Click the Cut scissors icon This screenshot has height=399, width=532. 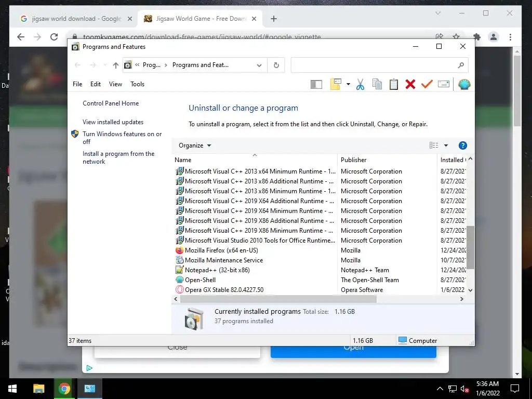(361, 84)
